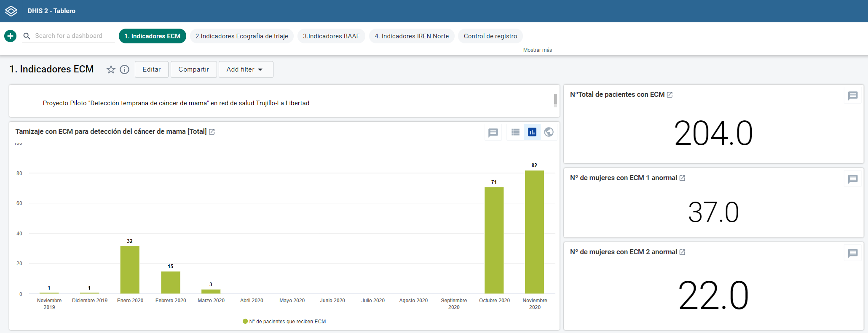Toggle green legend N° de pacientes que reciben ECM

(x=284, y=322)
